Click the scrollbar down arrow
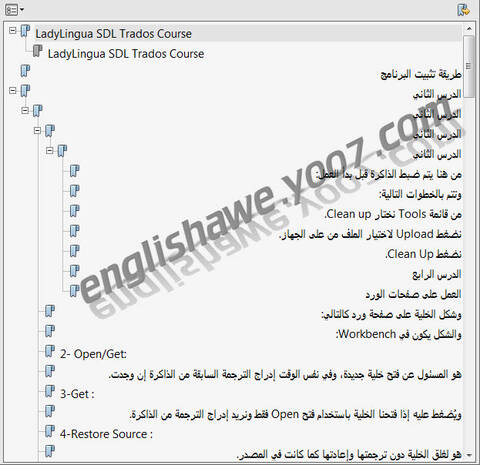Screen dimensions: 480x465 (x=469, y=455)
